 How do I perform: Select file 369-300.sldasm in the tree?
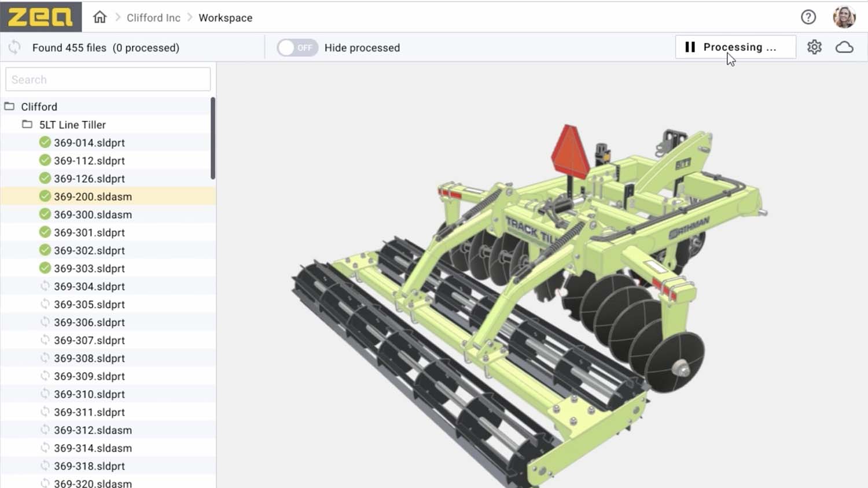[x=93, y=215]
